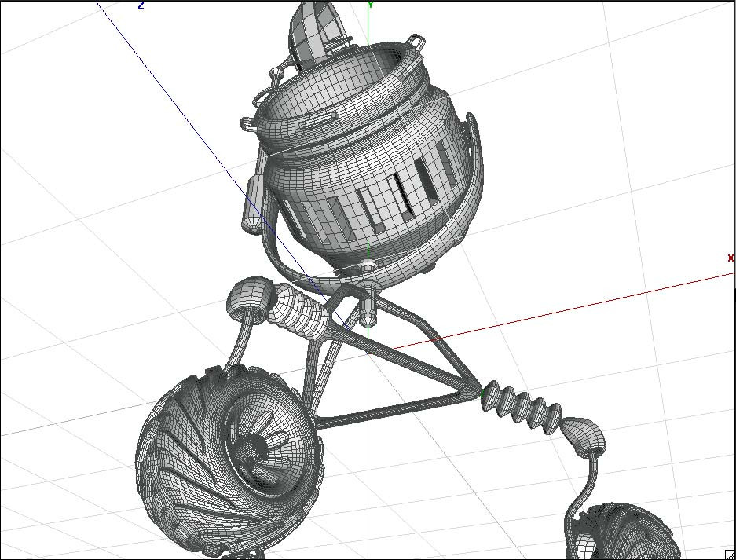Click the blue Z axis label
Image resolution: width=736 pixels, height=560 pixels.
141,5
